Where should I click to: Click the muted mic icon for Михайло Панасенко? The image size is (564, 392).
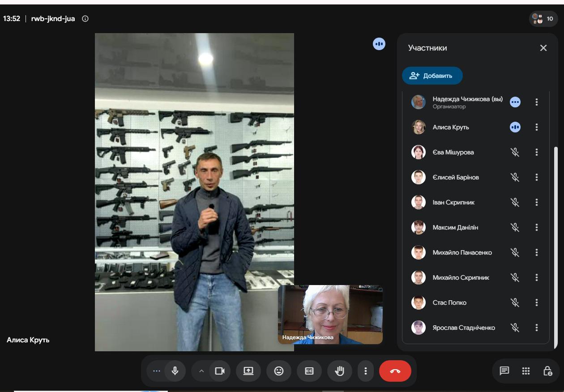tap(515, 252)
